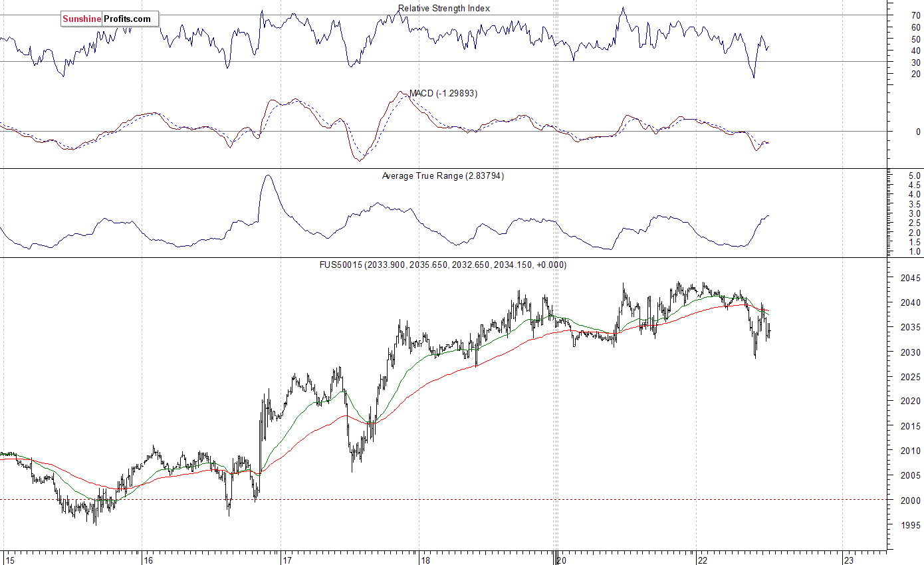Select date 22 on the time axis
Image resolution: width=924 pixels, height=565 pixels.
coord(704,560)
